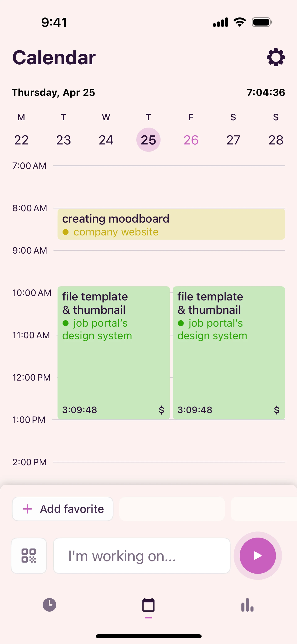Tap billable dollar icon on left green entry
This screenshot has height=644, width=297.
(161, 410)
